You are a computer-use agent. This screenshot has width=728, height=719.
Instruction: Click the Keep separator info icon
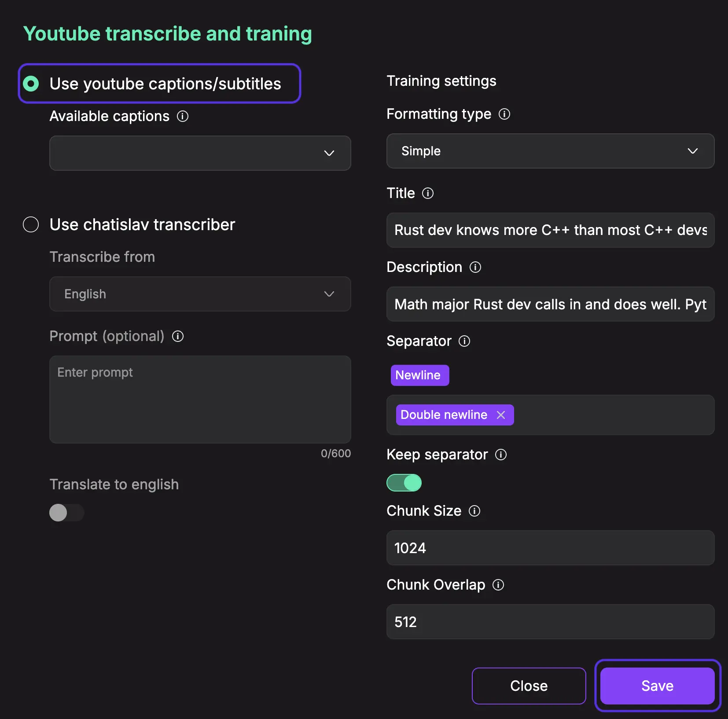point(501,455)
